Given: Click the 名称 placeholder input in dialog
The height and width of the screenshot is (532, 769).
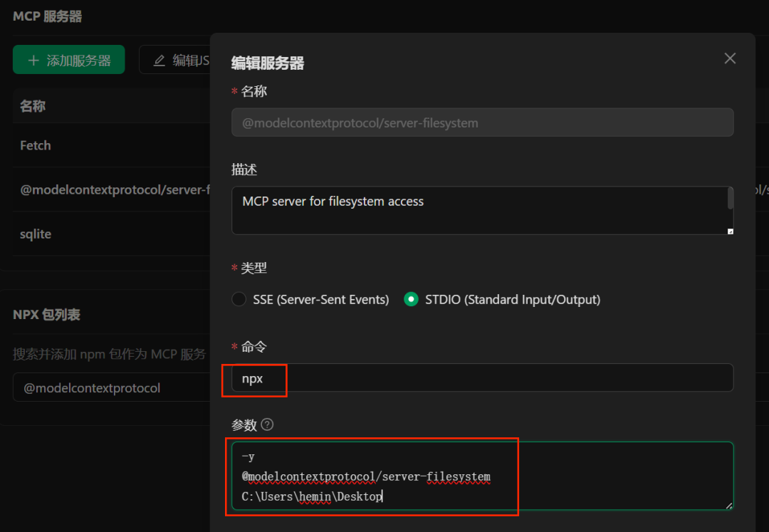Looking at the screenshot, I should pos(482,122).
